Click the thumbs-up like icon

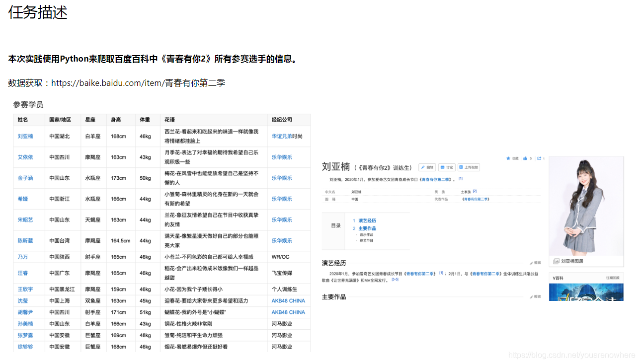tap(525, 158)
